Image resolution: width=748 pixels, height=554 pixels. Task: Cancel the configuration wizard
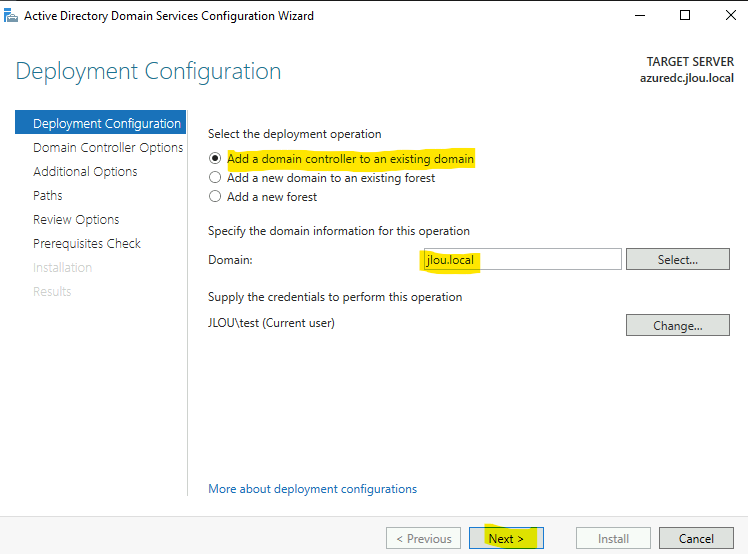(x=696, y=538)
